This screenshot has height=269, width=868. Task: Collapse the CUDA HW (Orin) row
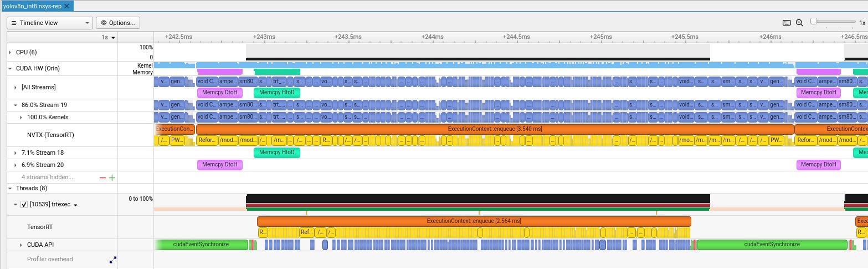pyautogui.click(x=11, y=69)
